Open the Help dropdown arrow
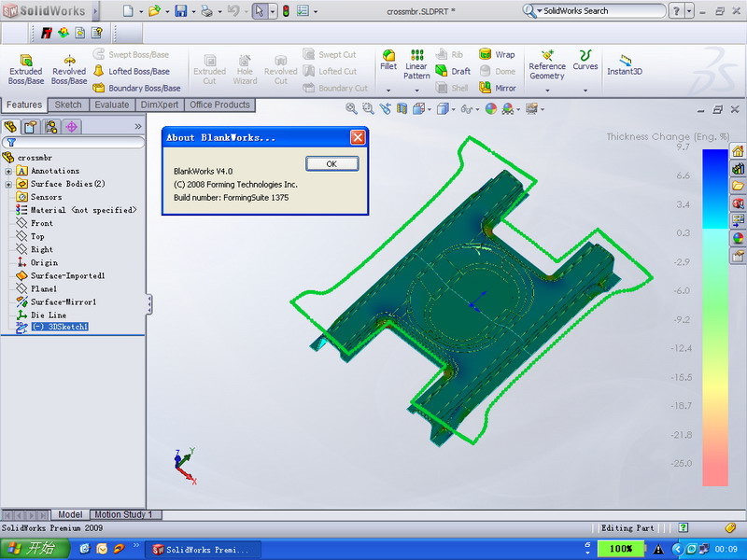This screenshot has width=747, height=560. [x=689, y=11]
